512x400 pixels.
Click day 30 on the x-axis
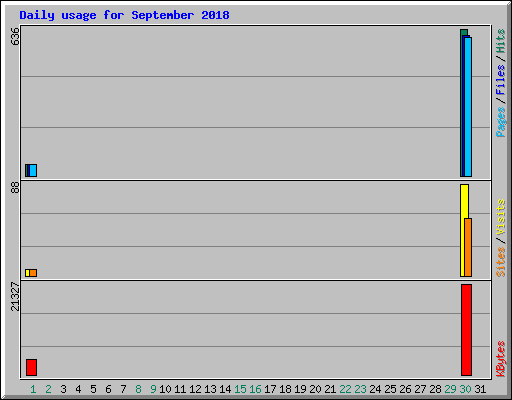[465, 389]
